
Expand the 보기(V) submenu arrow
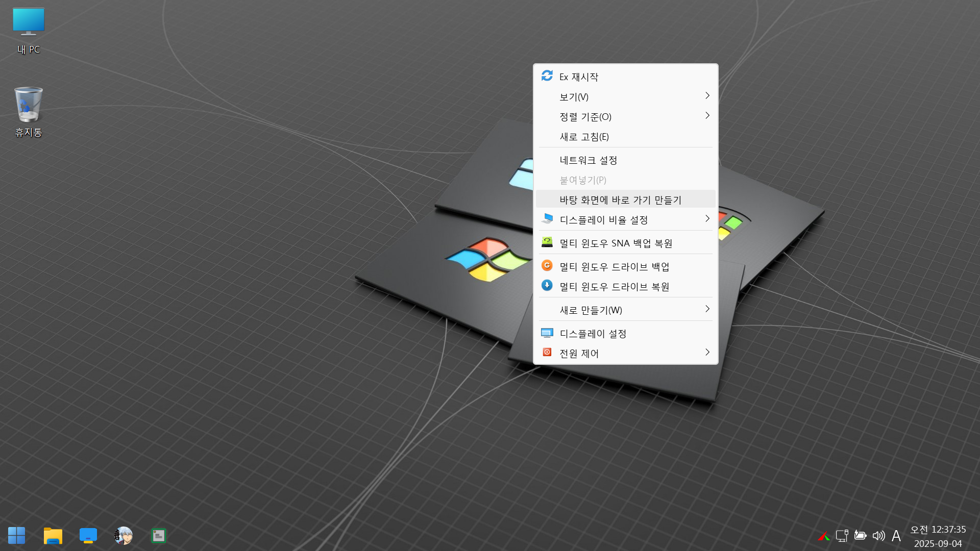tap(707, 96)
